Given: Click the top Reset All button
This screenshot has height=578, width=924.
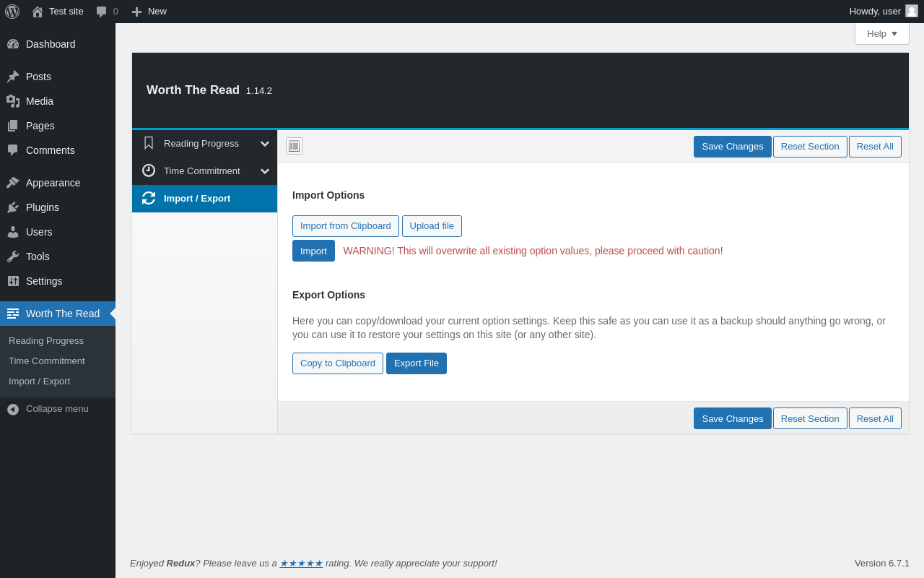Looking at the screenshot, I should click(875, 147).
